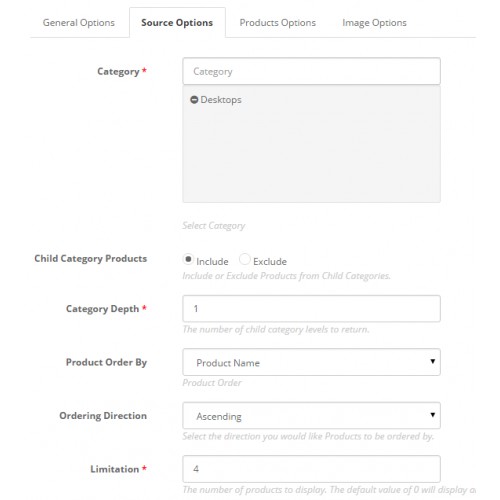Remove Desktops category using minus icon
Image resolution: width=500 pixels, height=500 pixels.
point(194,100)
